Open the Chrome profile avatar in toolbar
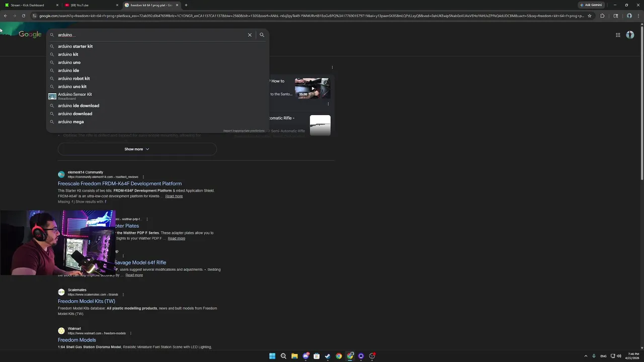This screenshot has height=362, width=644. tap(629, 16)
